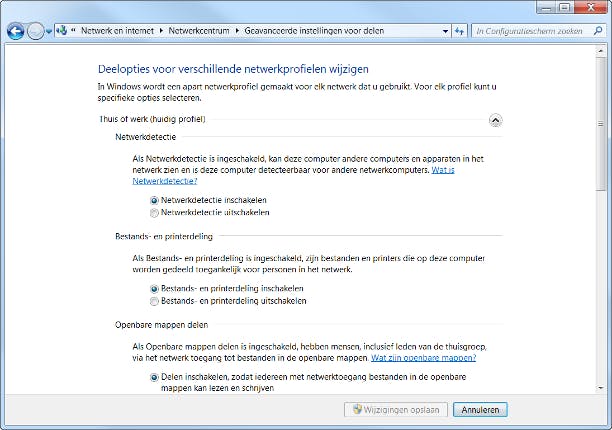
Task: Maximize the window
Action: pyautogui.click(x=564, y=7)
